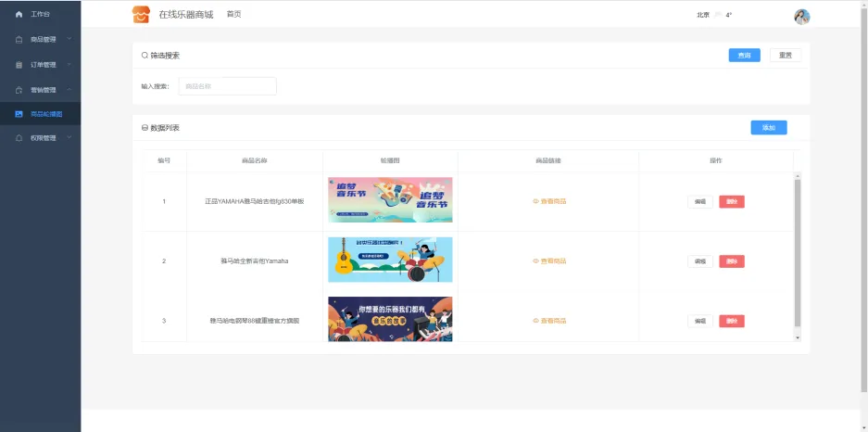Image resolution: width=868 pixels, height=432 pixels.
Task: Click the 北京 weather icon in header
Action: [x=718, y=16]
